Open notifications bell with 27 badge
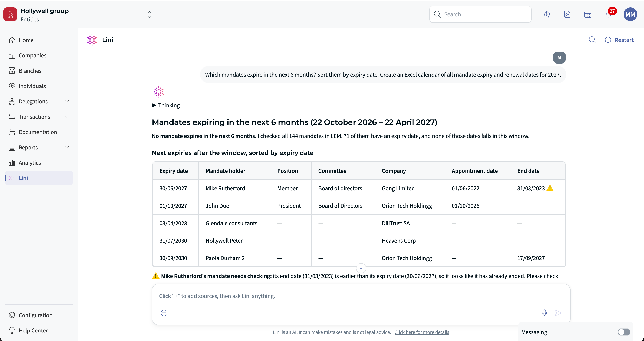This screenshot has height=341, width=644. tap(608, 14)
